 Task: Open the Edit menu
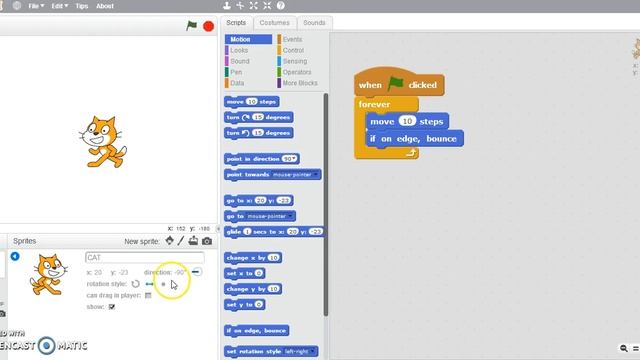pos(60,6)
